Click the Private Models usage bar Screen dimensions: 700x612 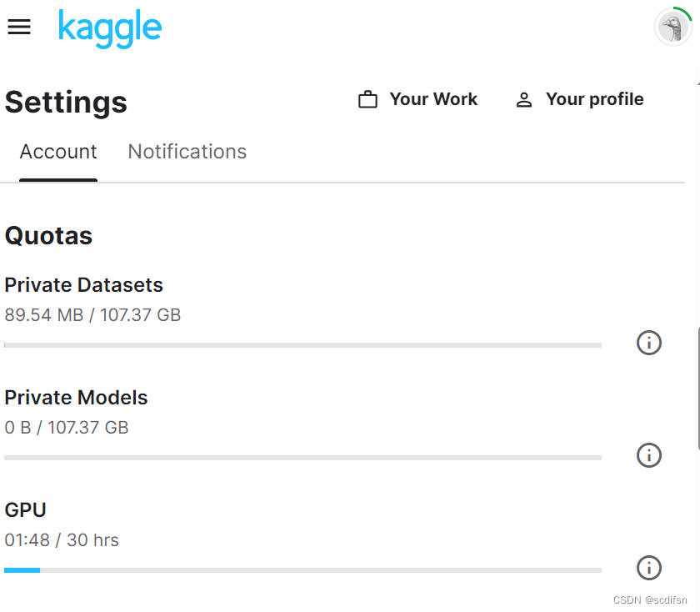[x=302, y=457]
